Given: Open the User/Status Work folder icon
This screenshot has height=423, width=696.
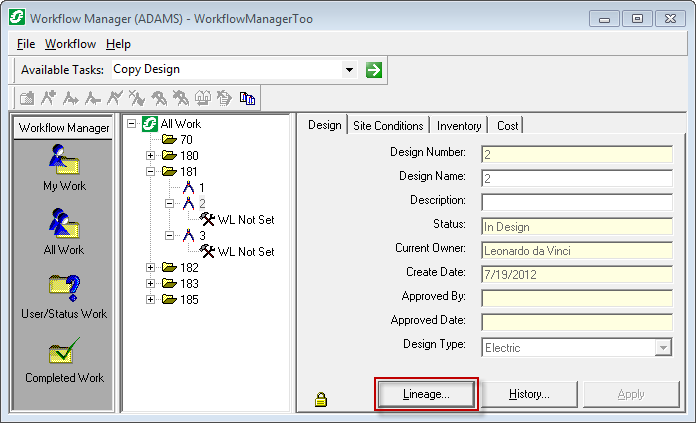Looking at the screenshot, I should pos(64,289).
